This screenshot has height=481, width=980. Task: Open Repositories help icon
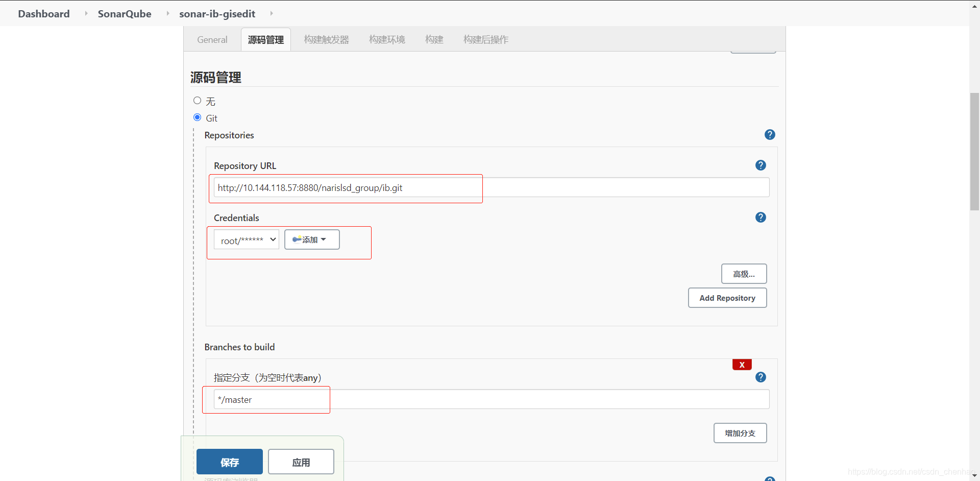(770, 135)
